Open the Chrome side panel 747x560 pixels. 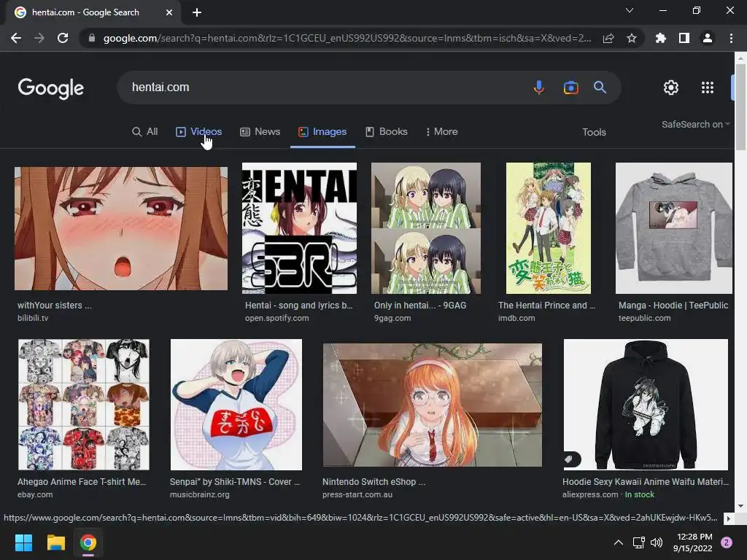pyautogui.click(x=684, y=38)
